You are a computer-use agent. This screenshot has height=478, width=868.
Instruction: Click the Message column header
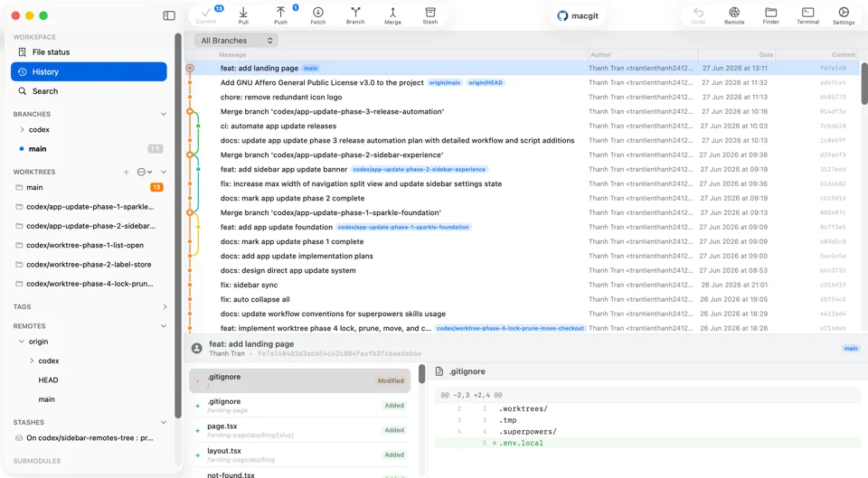(232, 55)
